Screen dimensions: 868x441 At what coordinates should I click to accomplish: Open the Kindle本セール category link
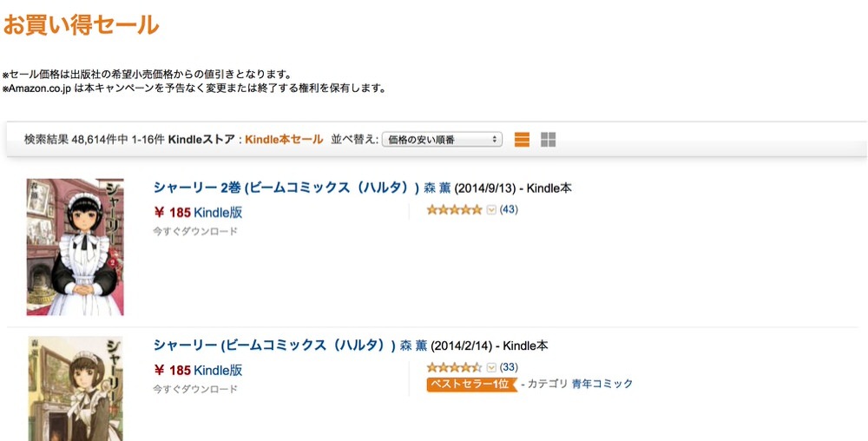tap(284, 140)
